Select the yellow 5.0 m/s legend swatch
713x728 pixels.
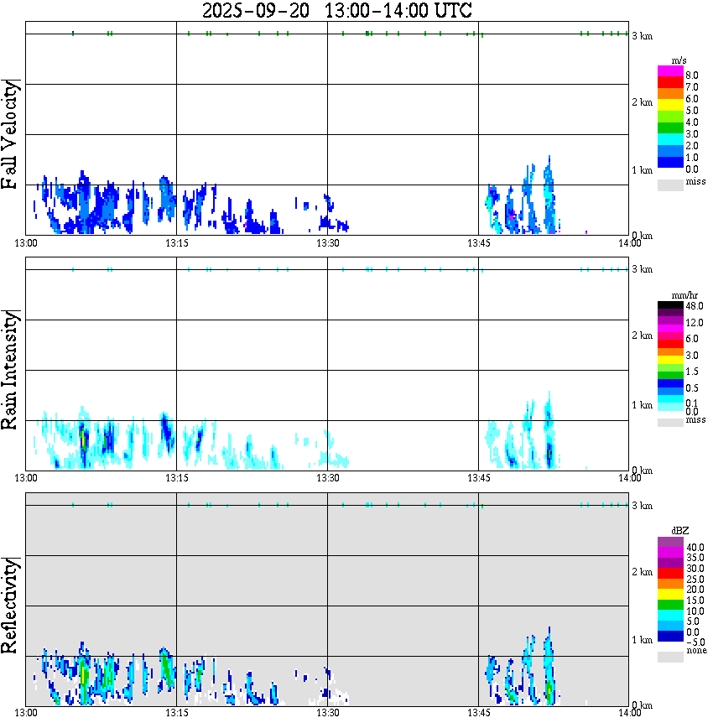tap(670, 106)
